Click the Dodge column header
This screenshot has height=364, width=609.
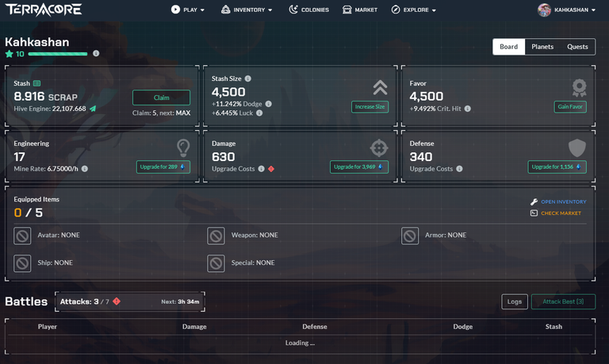tap(462, 327)
